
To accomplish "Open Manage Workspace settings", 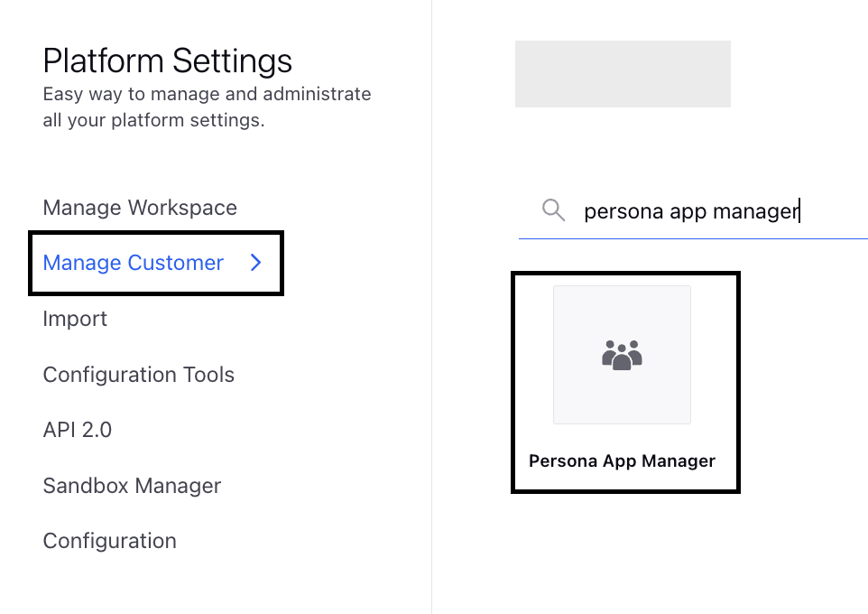I will click(140, 208).
